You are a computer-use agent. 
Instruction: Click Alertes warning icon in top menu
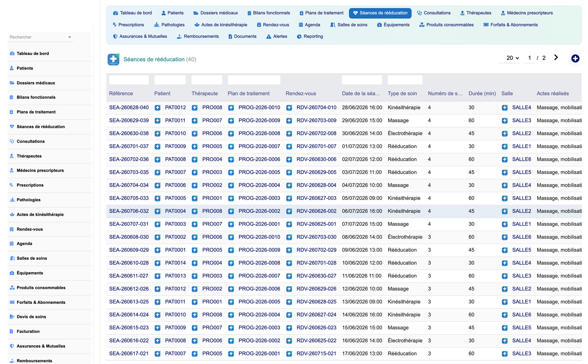click(269, 37)
